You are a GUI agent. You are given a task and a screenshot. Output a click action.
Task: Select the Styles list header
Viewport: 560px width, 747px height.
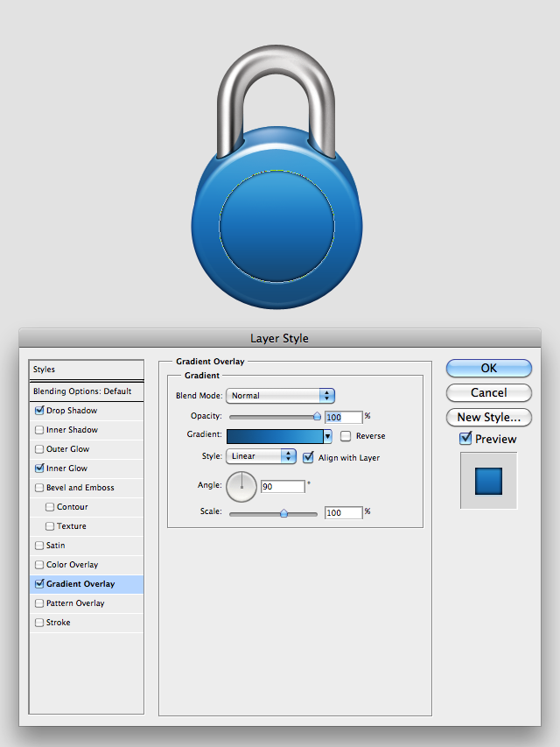[x=87, y=370]
